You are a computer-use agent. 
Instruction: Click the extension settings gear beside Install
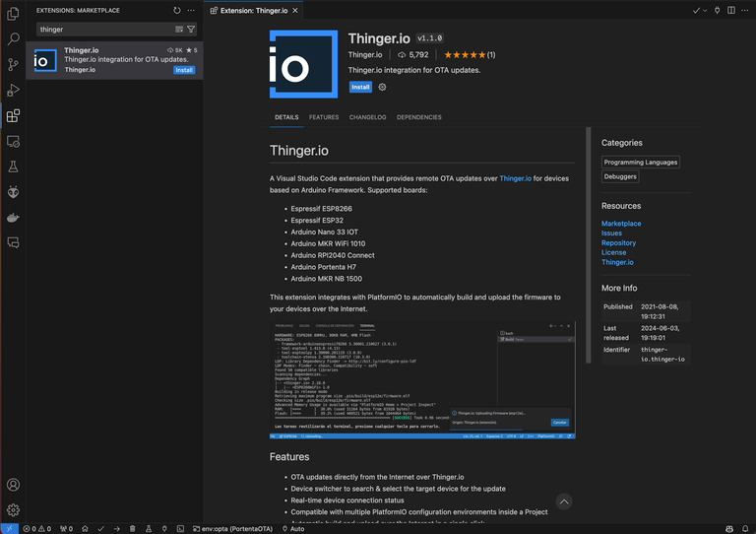click(383, 87)
